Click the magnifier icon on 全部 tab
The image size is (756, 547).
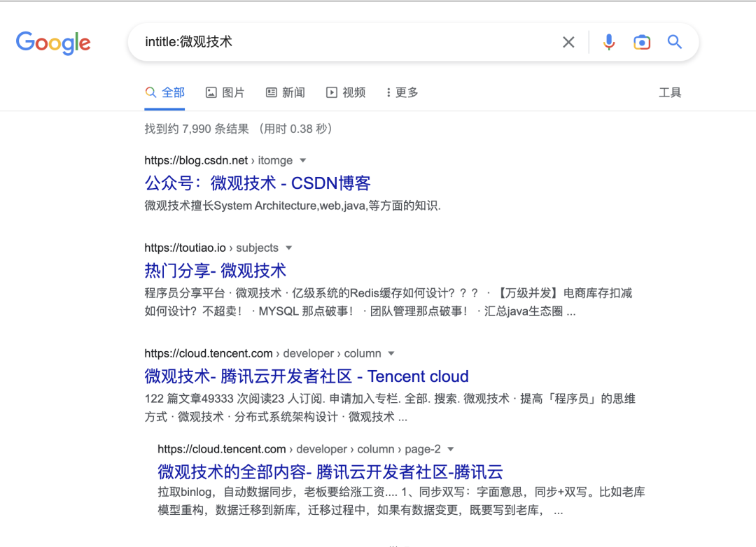tap(150, 92)
